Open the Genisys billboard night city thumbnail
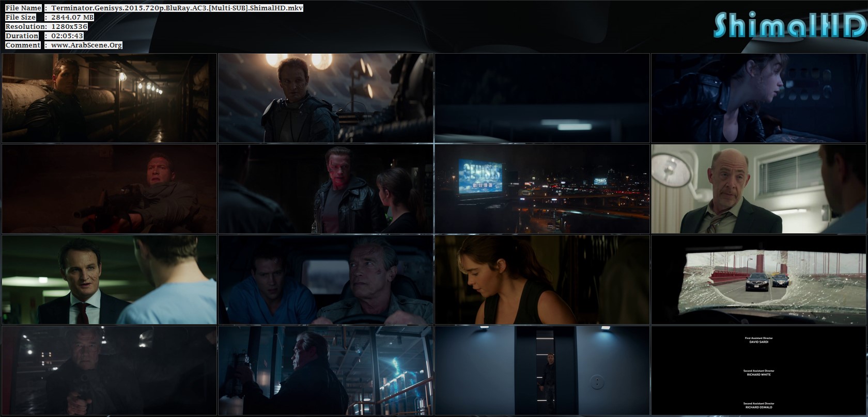Screen dimensions: 868x417 (x=541, y=189)
